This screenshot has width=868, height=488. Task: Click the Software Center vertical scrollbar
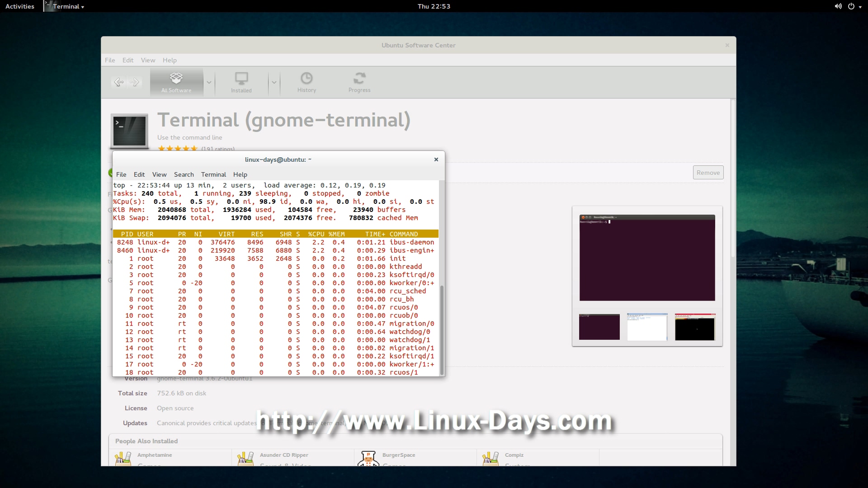point(733,178)
